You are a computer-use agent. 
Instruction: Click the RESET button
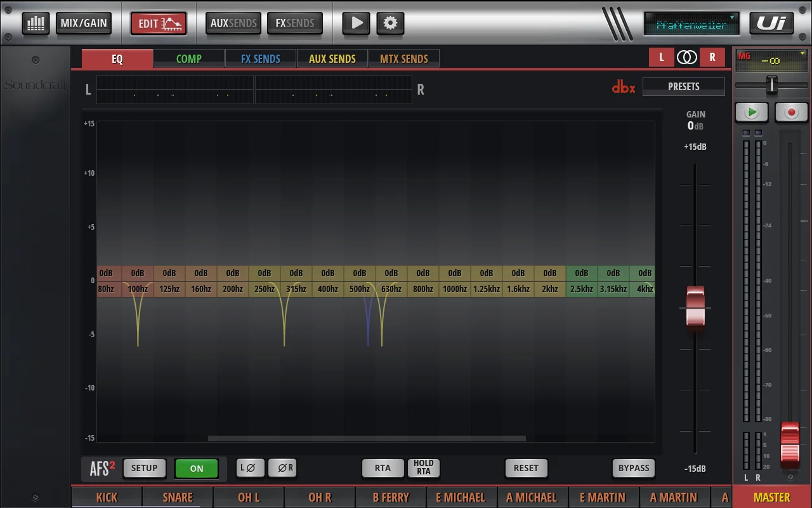point(526,468)
